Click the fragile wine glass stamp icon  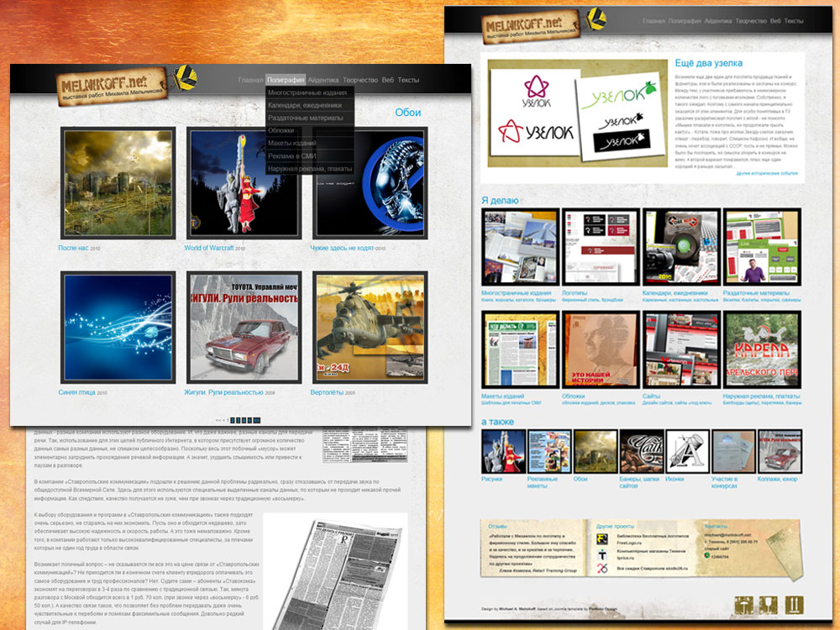[x=769, y=606]
